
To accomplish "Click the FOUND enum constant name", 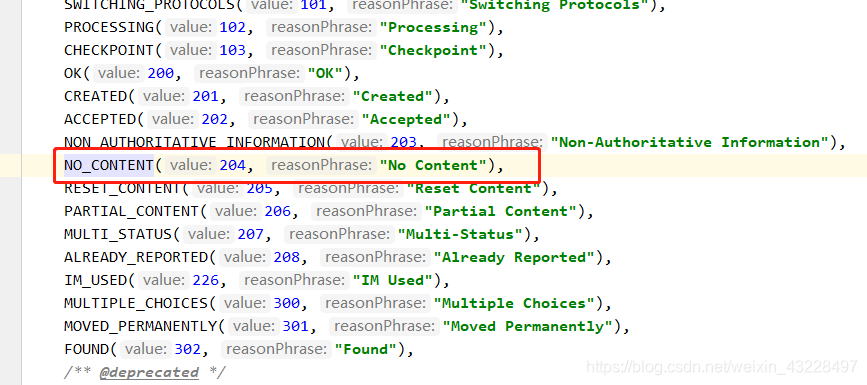I will (86, 350).
